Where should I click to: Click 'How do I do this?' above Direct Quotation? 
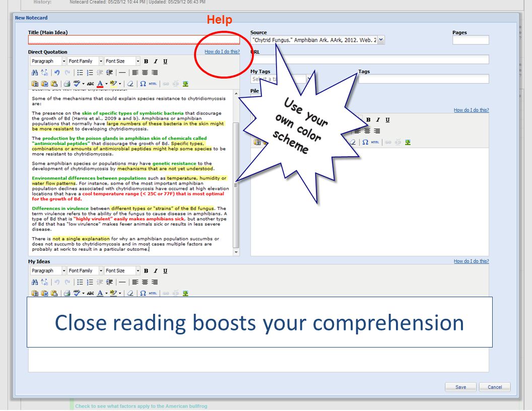click(222, 52)
